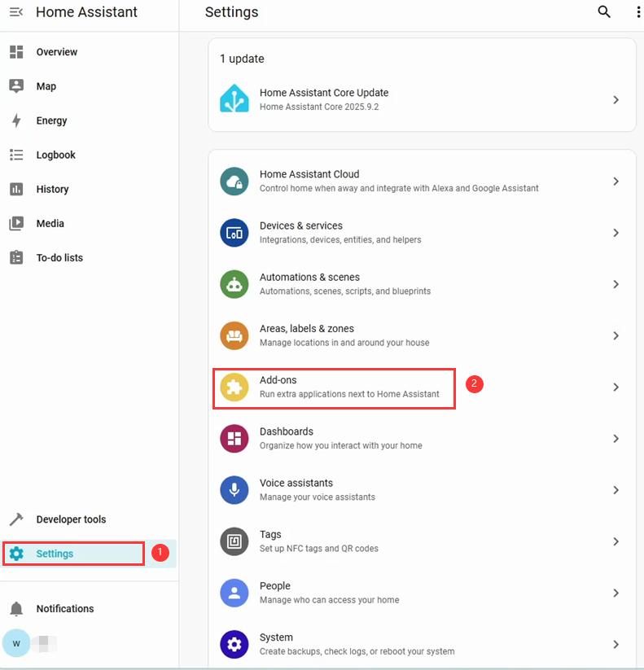Click the Automations & scenes robot icon

coord(234,284)
